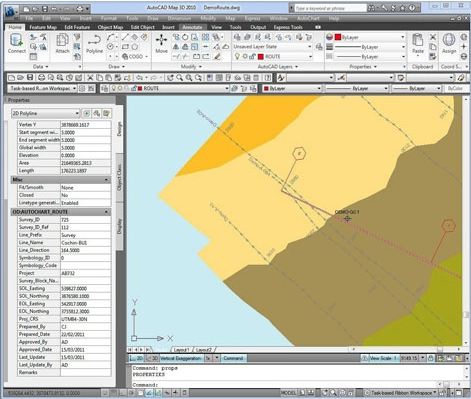
Task: Collapse the OD:AUTOCHART_ROUTE section
Action: tap(106, 212)
